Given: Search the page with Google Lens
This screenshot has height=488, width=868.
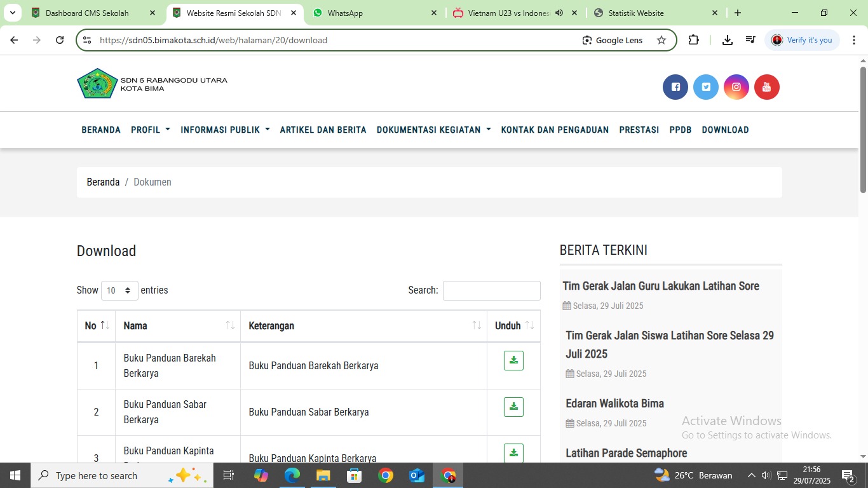Looking at the screenshot, I should [613, 40].
